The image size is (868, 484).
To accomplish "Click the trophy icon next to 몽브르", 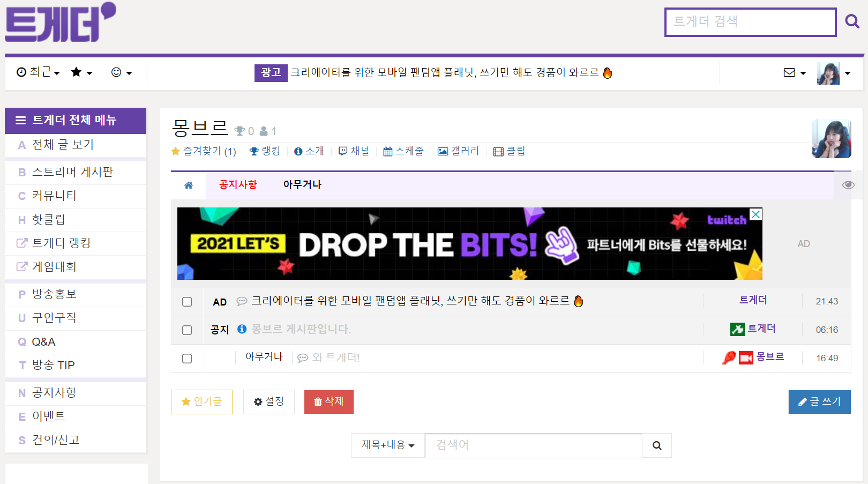I will [x=240, y=131].
